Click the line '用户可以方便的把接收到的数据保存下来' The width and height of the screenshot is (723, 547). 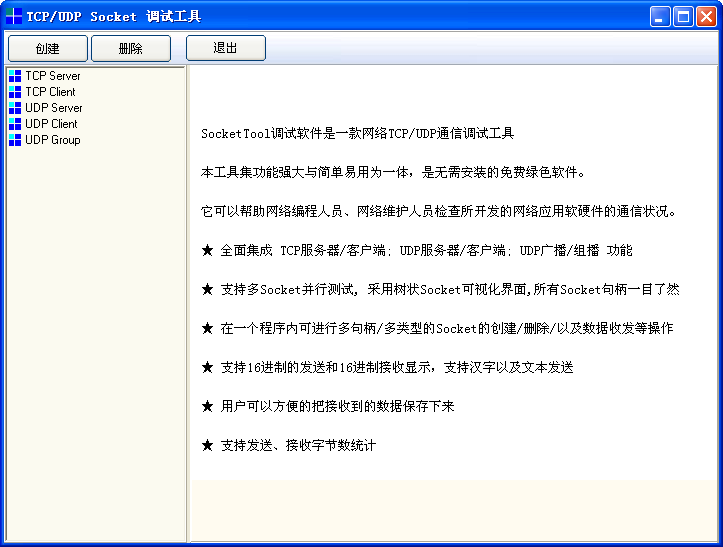(x=328, y=406)
